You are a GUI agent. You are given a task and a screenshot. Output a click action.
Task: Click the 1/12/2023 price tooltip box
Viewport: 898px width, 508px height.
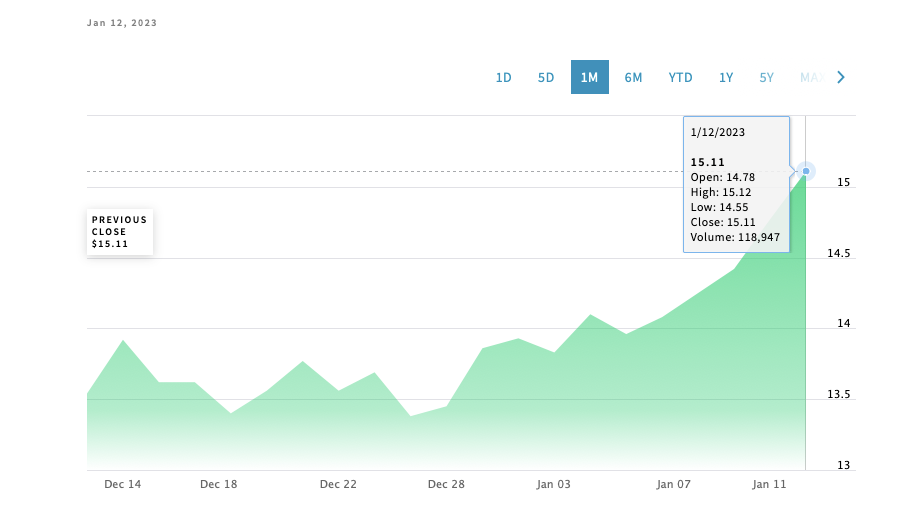pos(736,184)
